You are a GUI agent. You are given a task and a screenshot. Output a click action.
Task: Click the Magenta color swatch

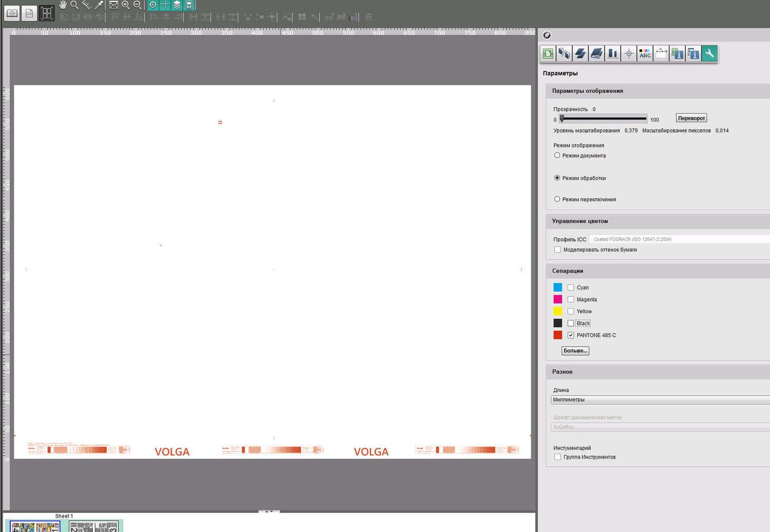(558, 299)
